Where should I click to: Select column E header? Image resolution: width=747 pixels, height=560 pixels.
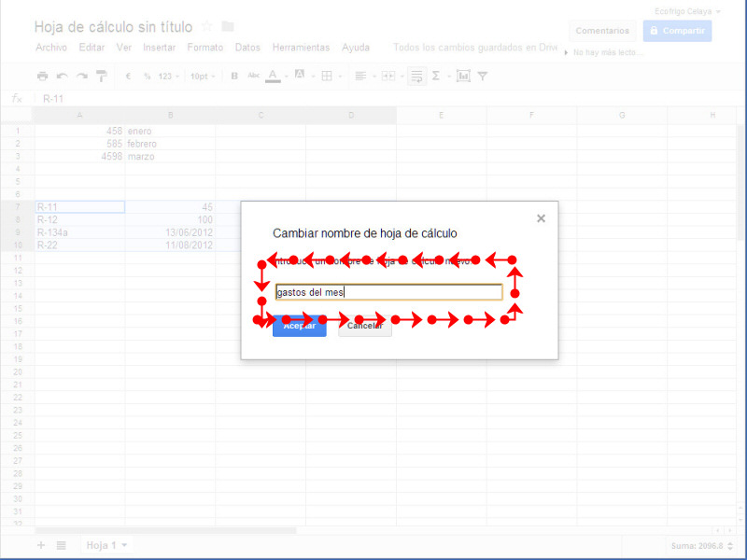click(441, 115)
